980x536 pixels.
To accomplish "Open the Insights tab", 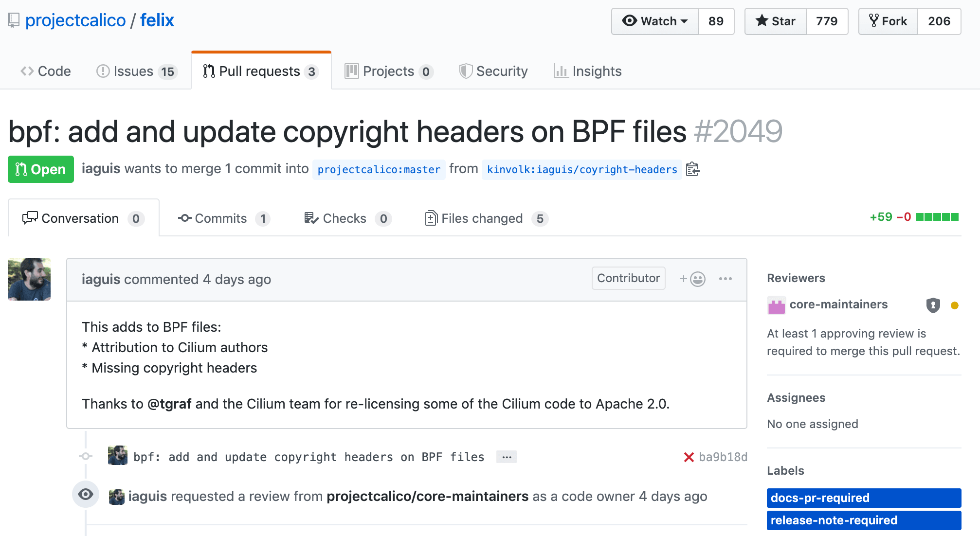I will (x=588, y=71).
